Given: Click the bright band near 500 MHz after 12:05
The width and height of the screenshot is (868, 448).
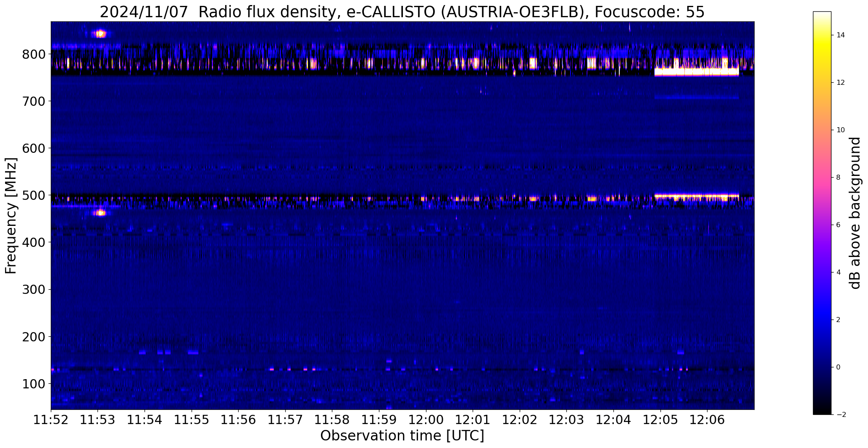Looking at the screenshot, I should (x=697, y=196).
